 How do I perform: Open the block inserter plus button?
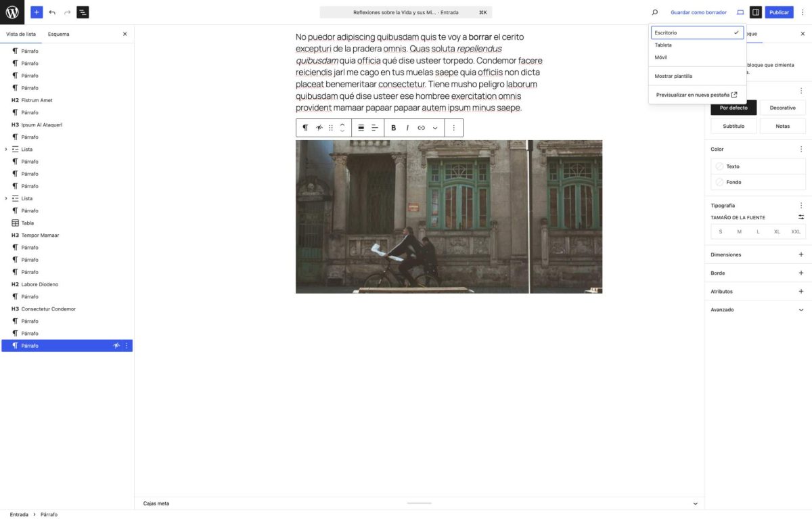(x=37, y=12)
